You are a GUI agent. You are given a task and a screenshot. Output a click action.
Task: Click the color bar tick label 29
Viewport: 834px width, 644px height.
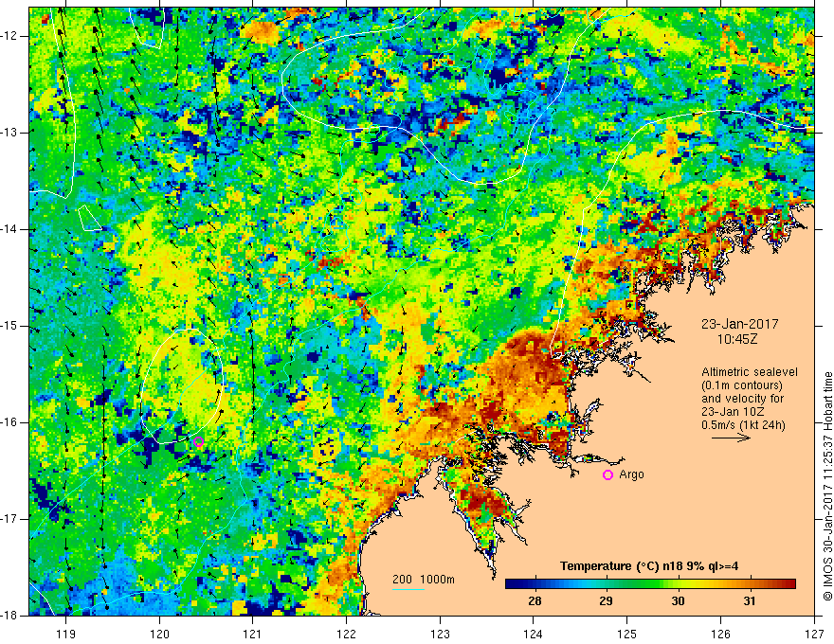click(x=606, y=601)
